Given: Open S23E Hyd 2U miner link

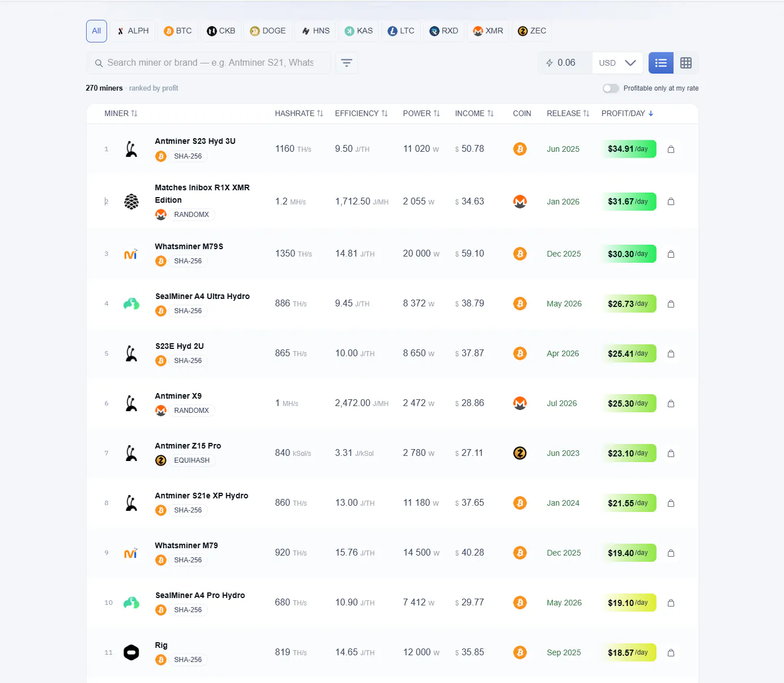Looking at the screenshot, I should (179, 346).
